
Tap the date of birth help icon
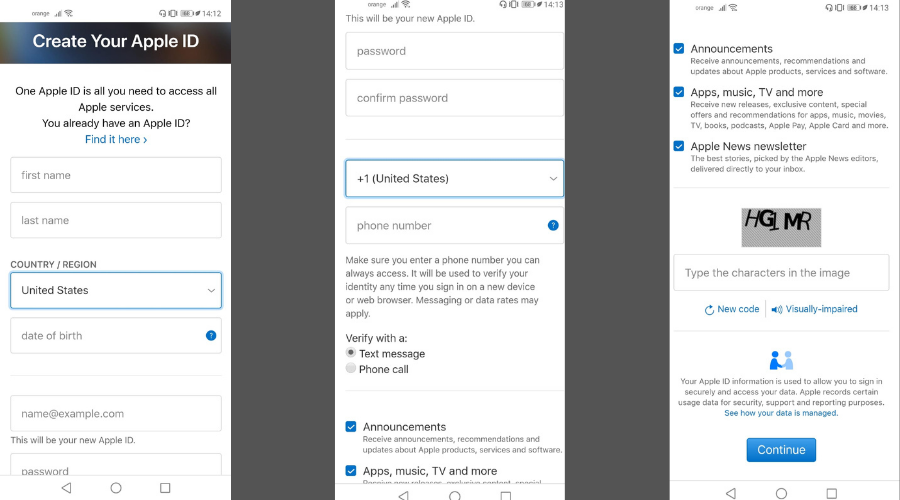(211, 336)
